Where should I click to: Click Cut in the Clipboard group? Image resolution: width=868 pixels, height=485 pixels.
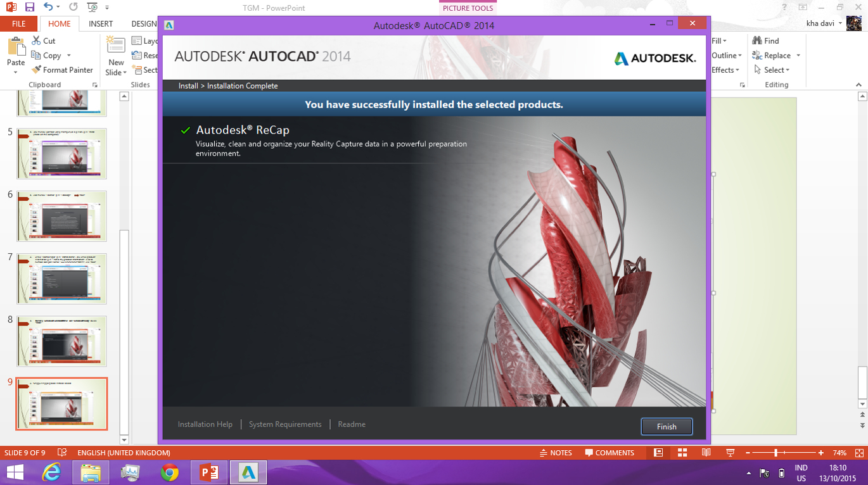[43, 41]
